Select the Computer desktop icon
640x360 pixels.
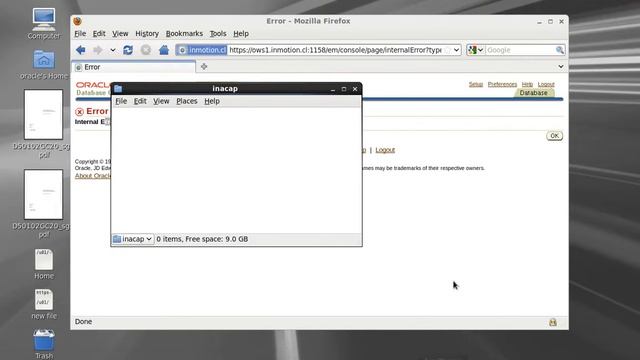44,23
